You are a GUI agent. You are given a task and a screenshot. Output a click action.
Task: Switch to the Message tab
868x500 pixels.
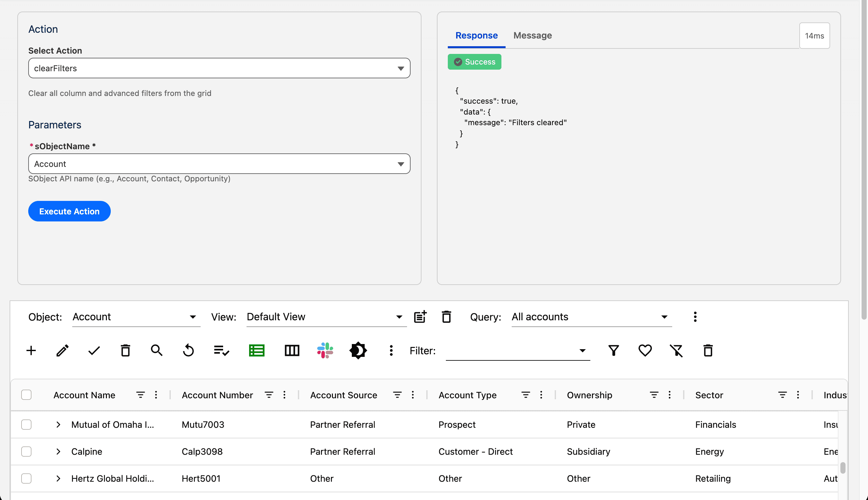point(533,35)
